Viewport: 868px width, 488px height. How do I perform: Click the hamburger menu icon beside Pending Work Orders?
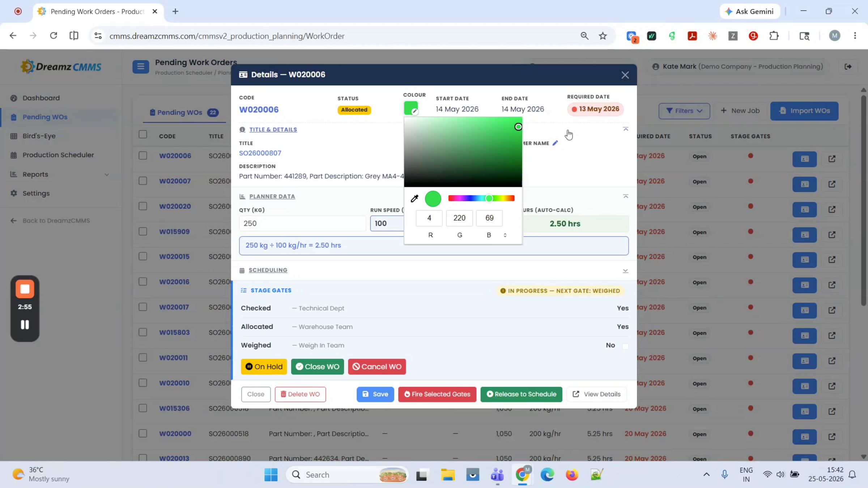(x=141, y=67)
